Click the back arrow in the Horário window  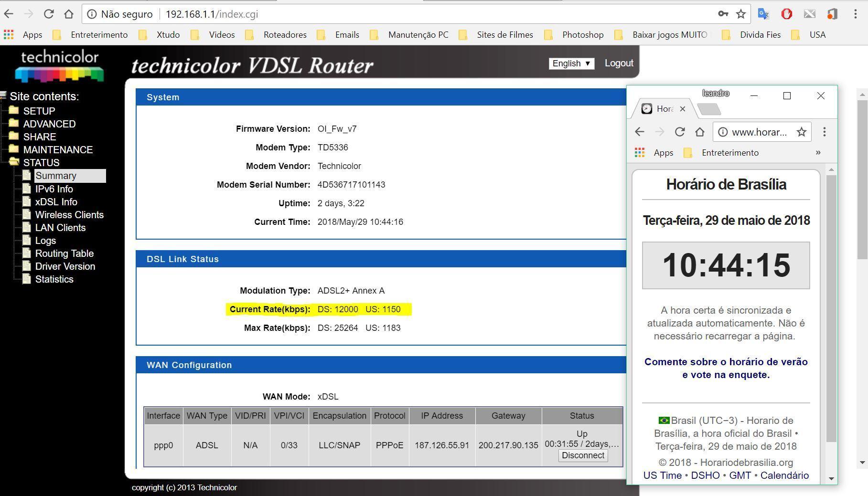point(640,132)
